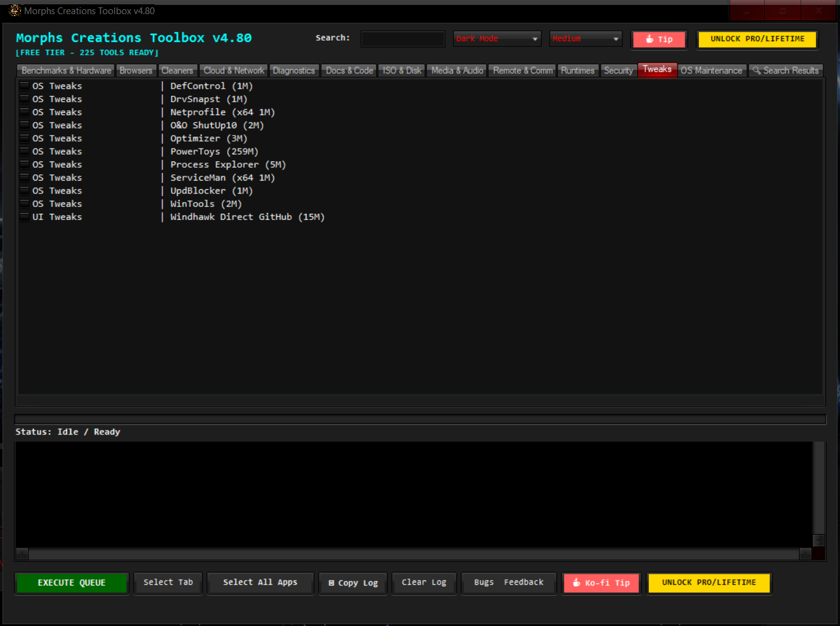This screenshot has height=626, width=840.
Task: Select the Cloud & Network tab
Action: point(234,71)
